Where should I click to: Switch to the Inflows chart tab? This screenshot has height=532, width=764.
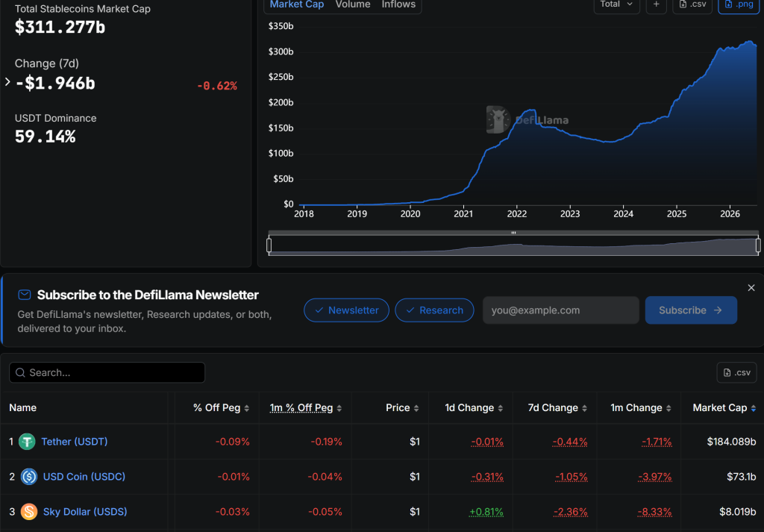398,4
